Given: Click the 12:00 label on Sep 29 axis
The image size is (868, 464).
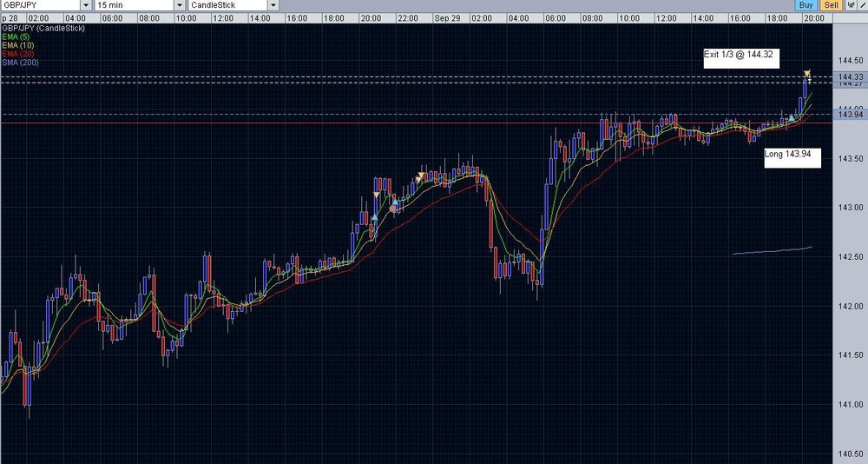Looking at the screenshot, I should pyautogui.click(x=666, y=18).
